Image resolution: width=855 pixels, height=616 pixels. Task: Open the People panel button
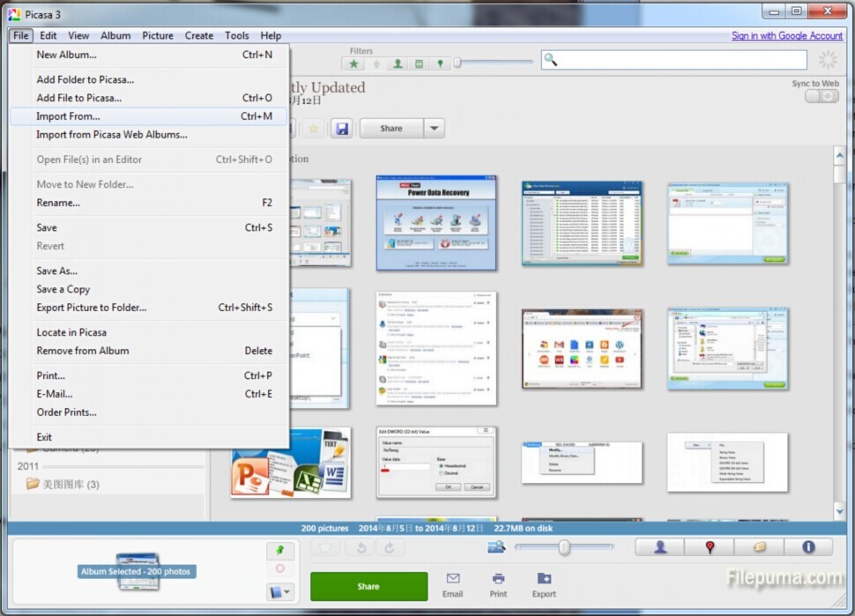click(660, 547)
